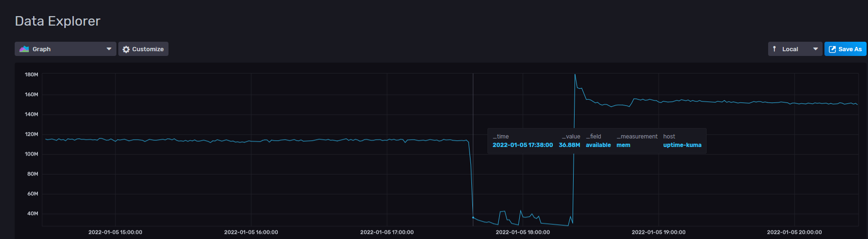868x239 pixels.
Task: Click the 180M y-axis label
Action: [31, 74]
